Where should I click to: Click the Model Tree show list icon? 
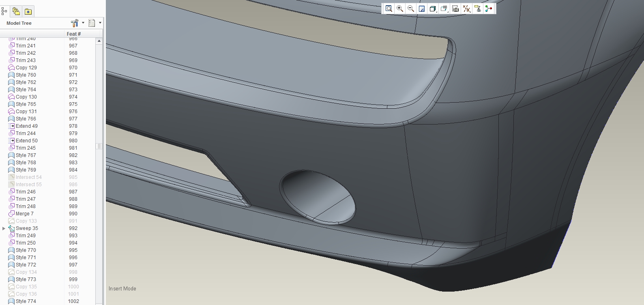pos(92,23)
